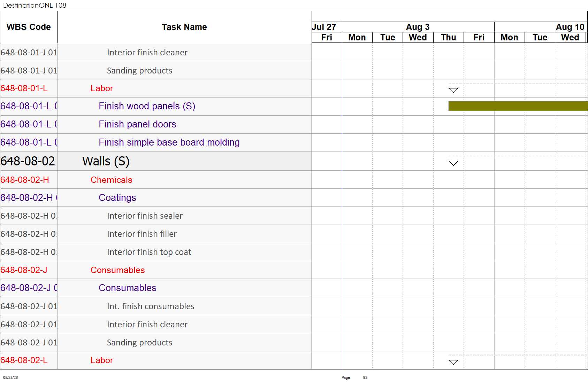Click WBS code 648-08-02-L in red
The height and width of the screenshot is (382, 588).
click(x=24, y=360)
